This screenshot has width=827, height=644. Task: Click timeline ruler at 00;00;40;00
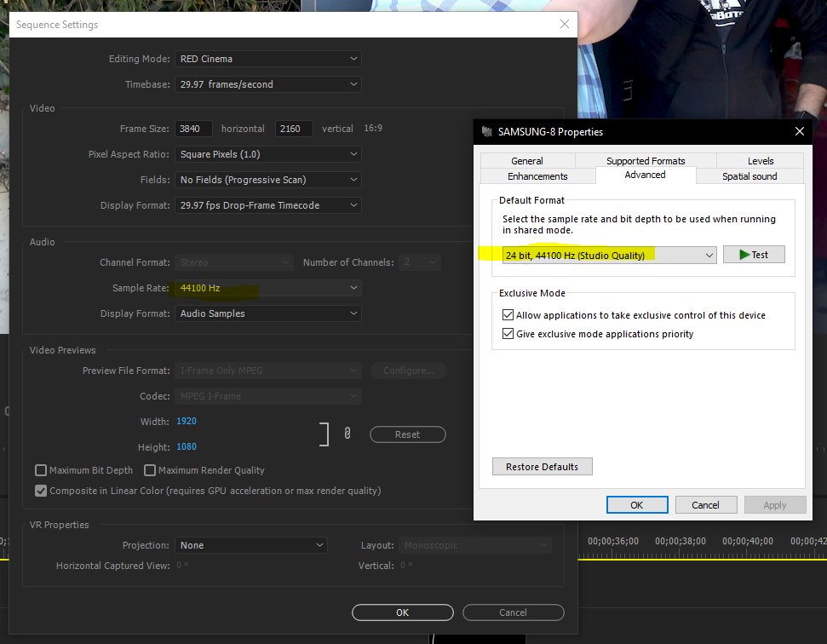[x=747, y=541]
